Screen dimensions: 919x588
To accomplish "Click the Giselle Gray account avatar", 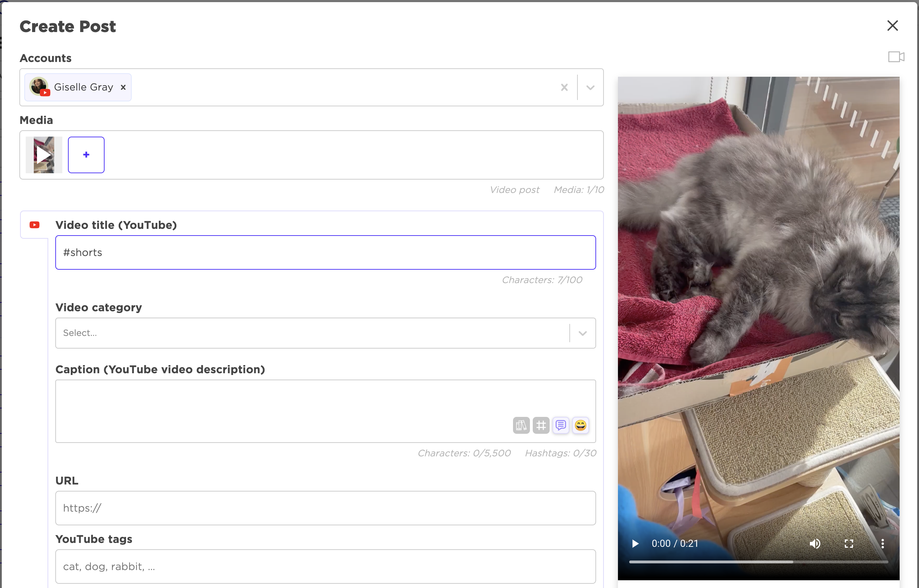I will 39,87.
